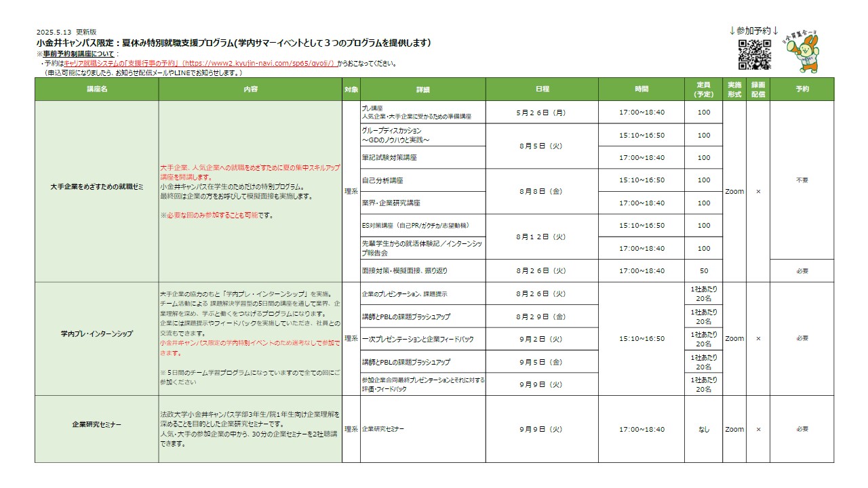This screenshot has height=488, width=868.
Task: Click 9月9日(火) in the 企業研究セミナー detail row
Action: click(541, 429)
